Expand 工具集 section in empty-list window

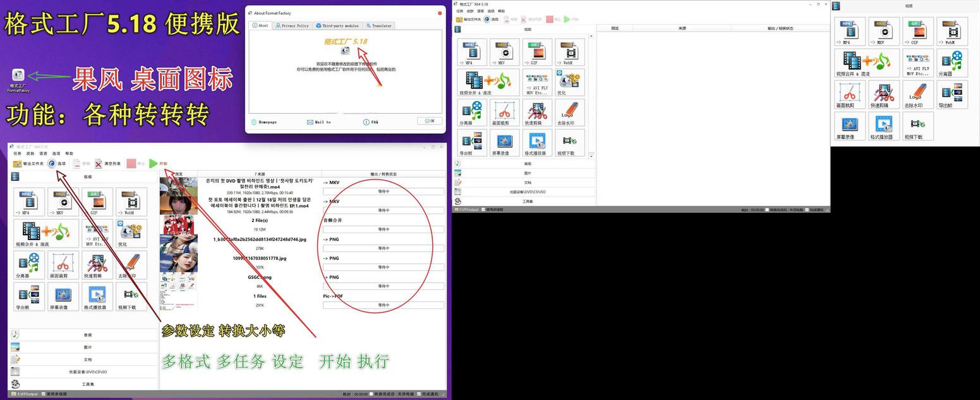pos(524,201)
